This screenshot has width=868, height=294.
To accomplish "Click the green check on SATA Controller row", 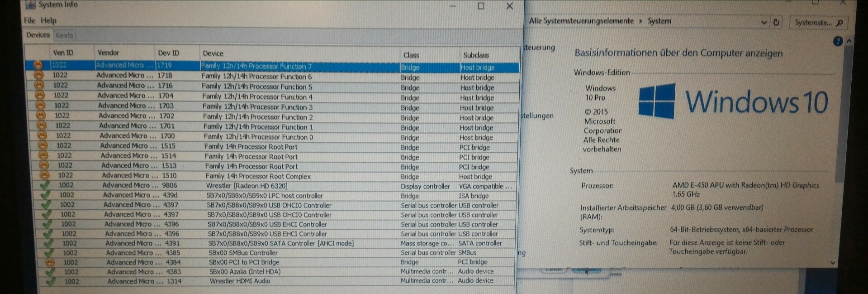I will (x=48, y=243).
